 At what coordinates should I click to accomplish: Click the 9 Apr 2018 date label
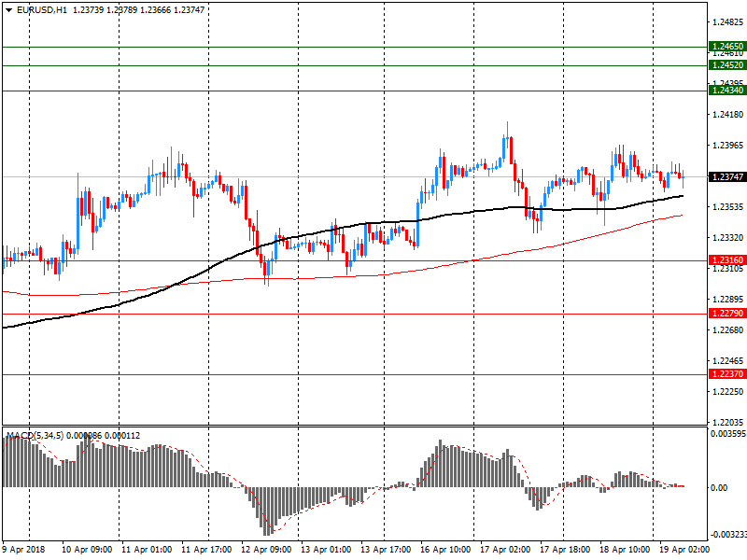click(x=24, y=550)
